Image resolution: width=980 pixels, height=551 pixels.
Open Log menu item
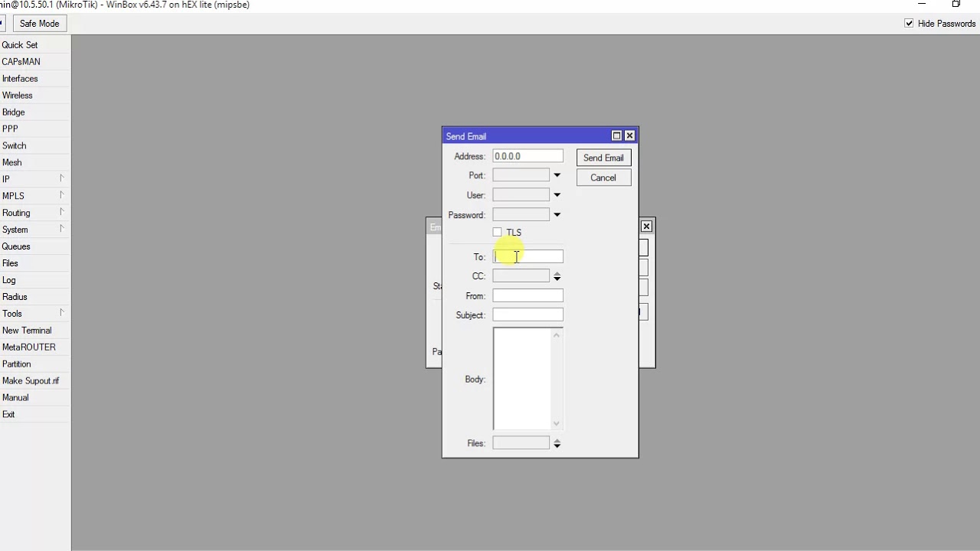pyautogui.click(x=9, y=280)
